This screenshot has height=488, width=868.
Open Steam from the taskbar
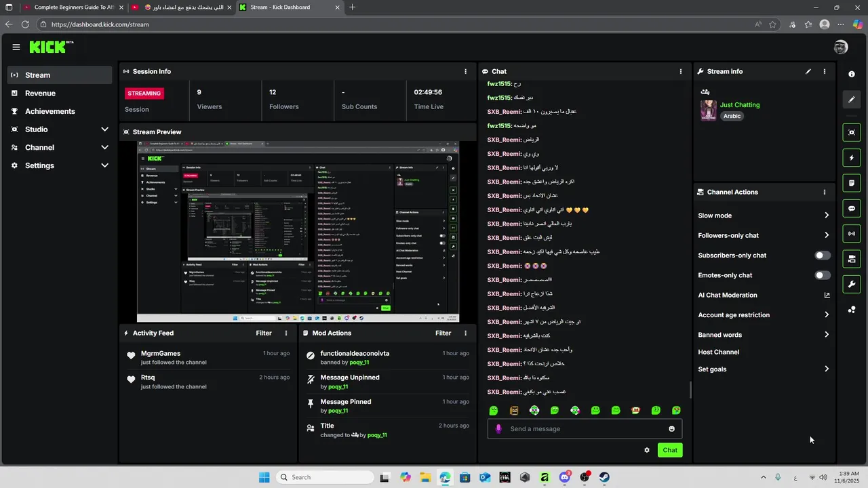(604, 477)
